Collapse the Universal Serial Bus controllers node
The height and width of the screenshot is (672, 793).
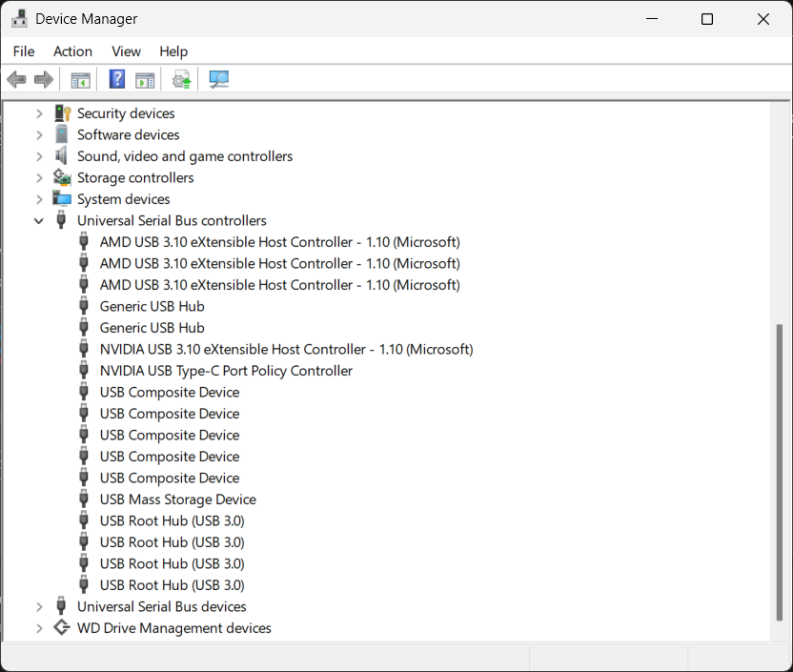39,221
